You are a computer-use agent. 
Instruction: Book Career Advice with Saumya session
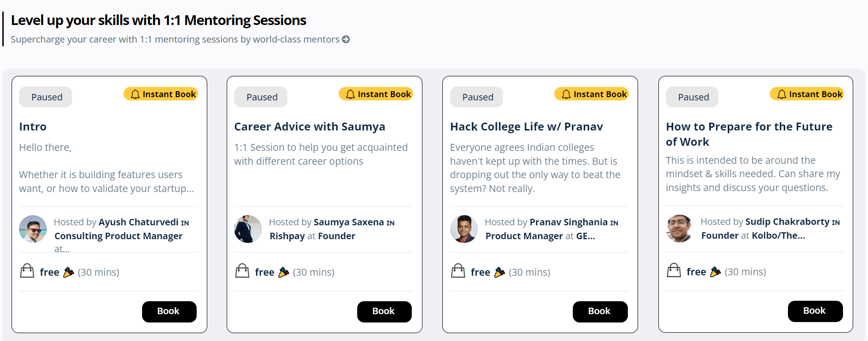point(384,311)
